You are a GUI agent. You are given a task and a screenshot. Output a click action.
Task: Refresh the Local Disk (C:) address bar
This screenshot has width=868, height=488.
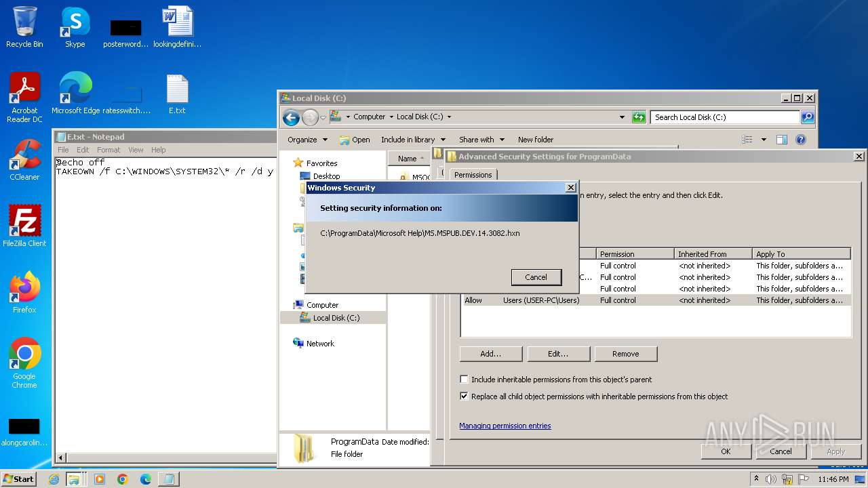tap(639, 117)
